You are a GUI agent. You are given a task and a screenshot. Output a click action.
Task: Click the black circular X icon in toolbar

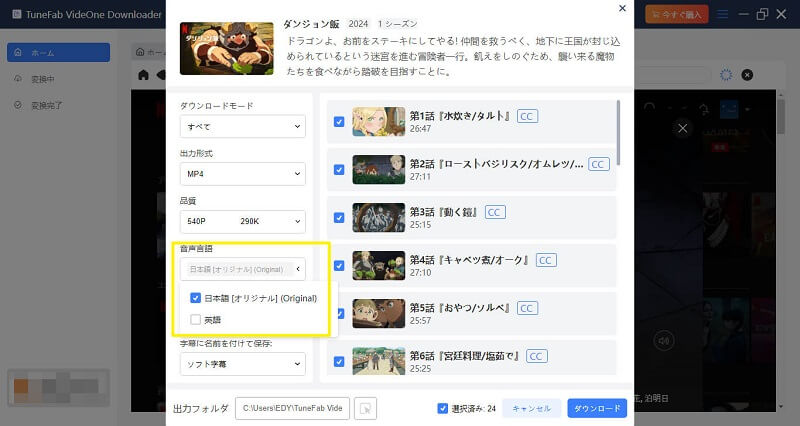[747, 75]
